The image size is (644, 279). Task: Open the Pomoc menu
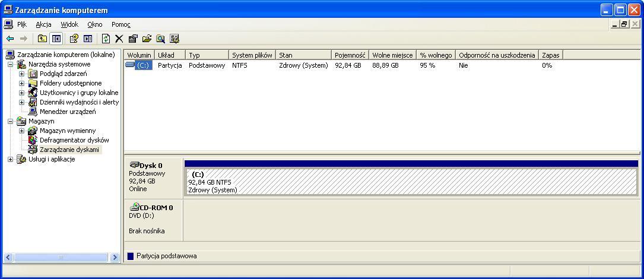[x=120, y=24]
